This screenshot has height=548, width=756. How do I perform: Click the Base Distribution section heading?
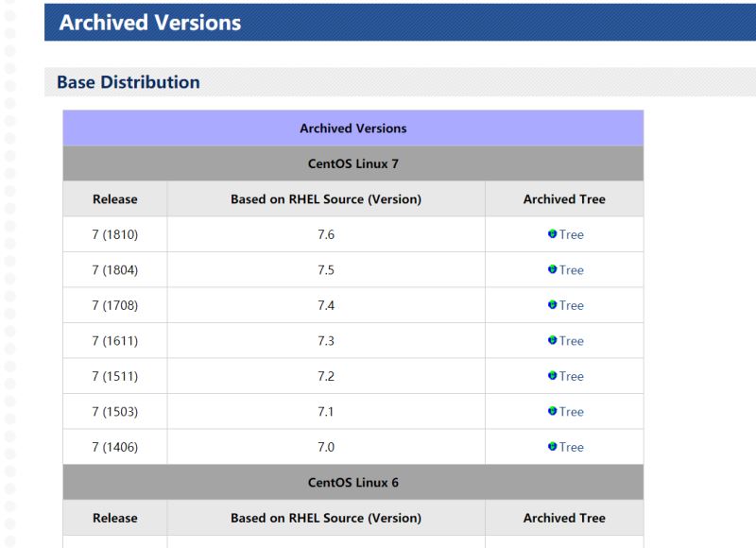[x=129, y=82]
